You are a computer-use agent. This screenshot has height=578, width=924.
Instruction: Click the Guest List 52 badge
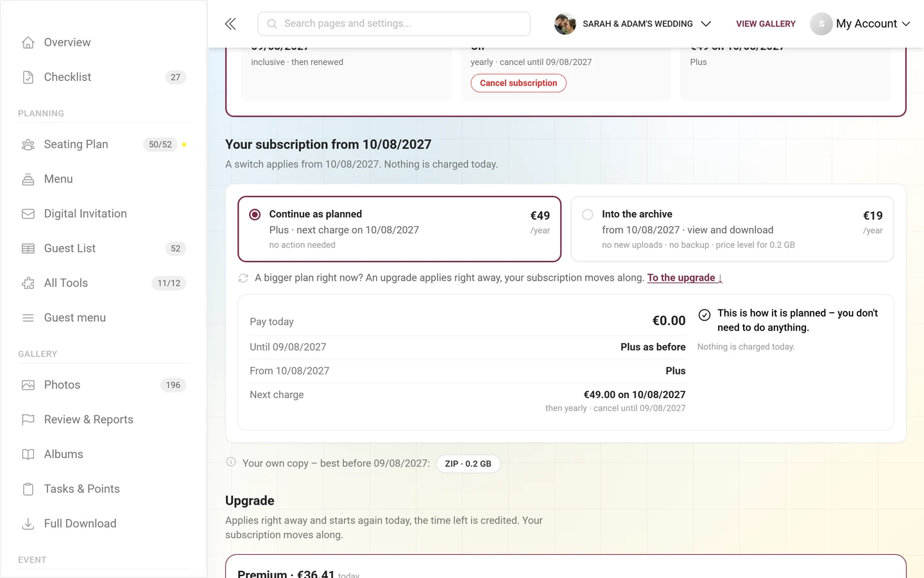click(x=176, y=249)
